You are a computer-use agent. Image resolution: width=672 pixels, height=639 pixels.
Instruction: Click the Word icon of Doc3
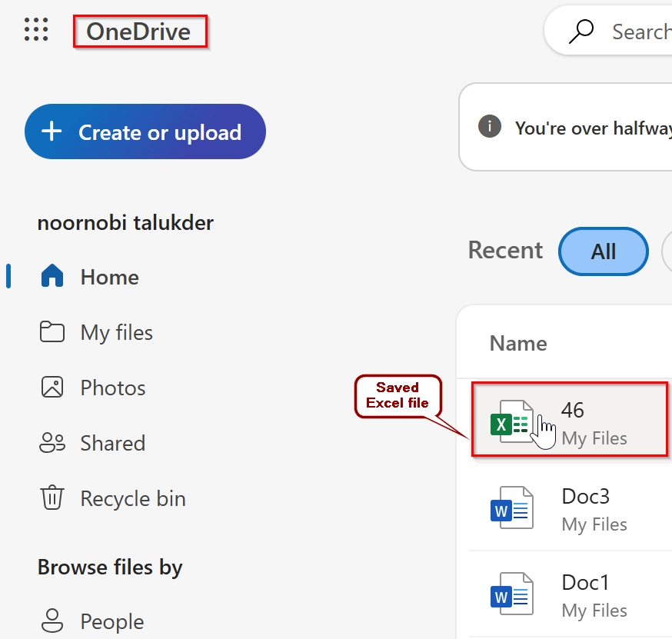click(x=512, y=508)
